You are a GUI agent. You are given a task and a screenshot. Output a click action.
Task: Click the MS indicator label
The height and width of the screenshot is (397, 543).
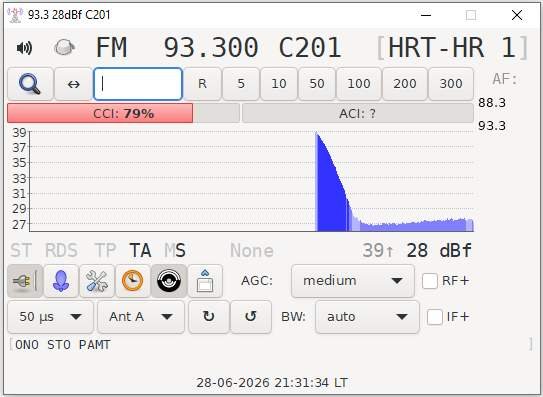(175, 250)
